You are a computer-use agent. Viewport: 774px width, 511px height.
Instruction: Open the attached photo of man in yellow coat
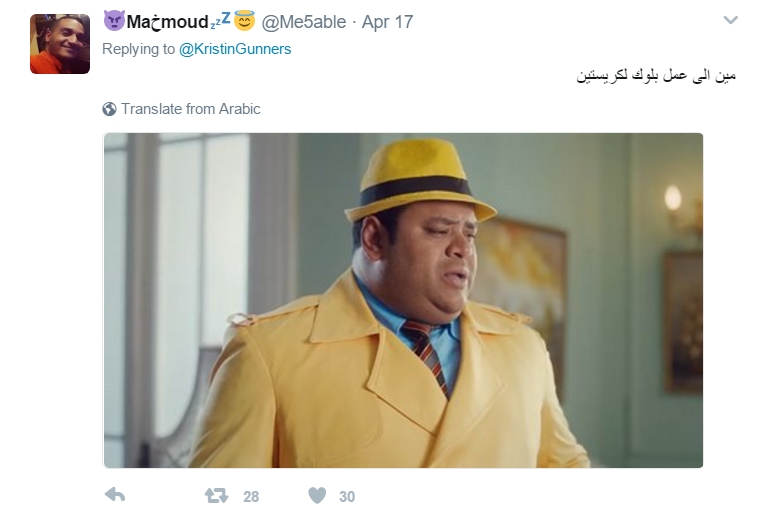403,300
